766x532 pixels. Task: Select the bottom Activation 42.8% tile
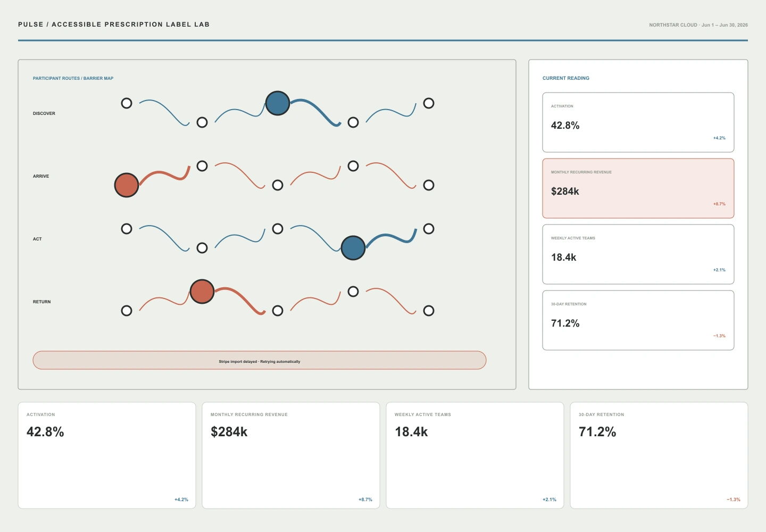pos(107,455)
